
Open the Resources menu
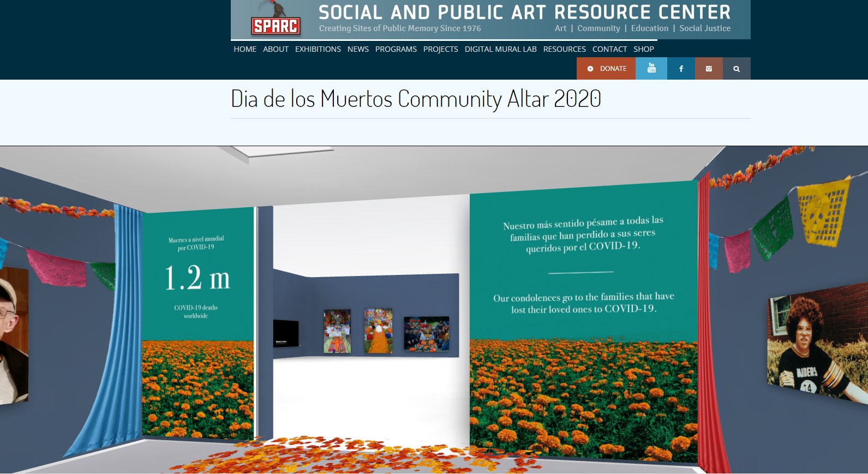point(564,49)
